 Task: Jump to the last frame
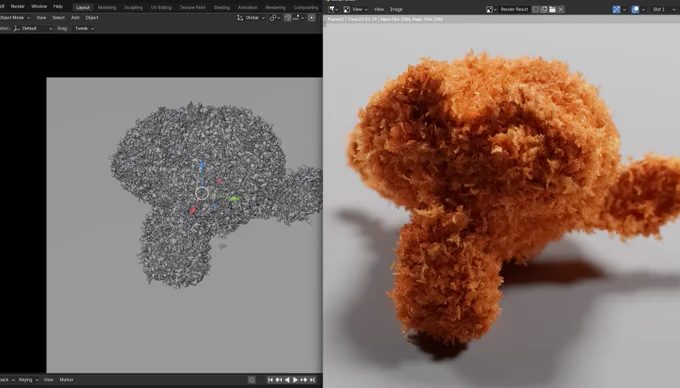(312, 380)
